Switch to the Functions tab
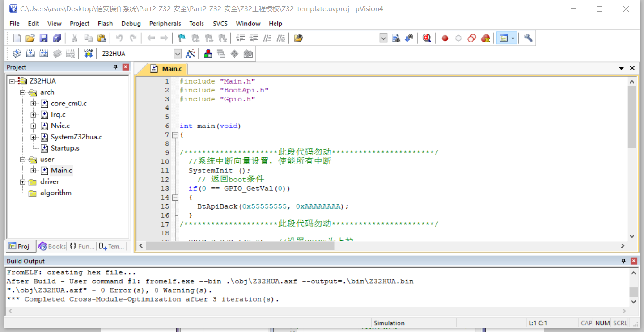 point(81,246)
